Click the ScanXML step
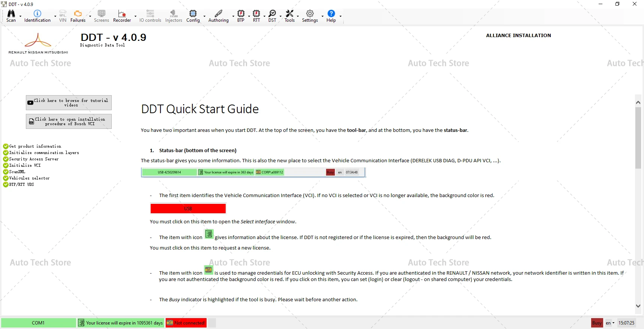The height and width of the screenshot is (329, 644). [14, 172]
